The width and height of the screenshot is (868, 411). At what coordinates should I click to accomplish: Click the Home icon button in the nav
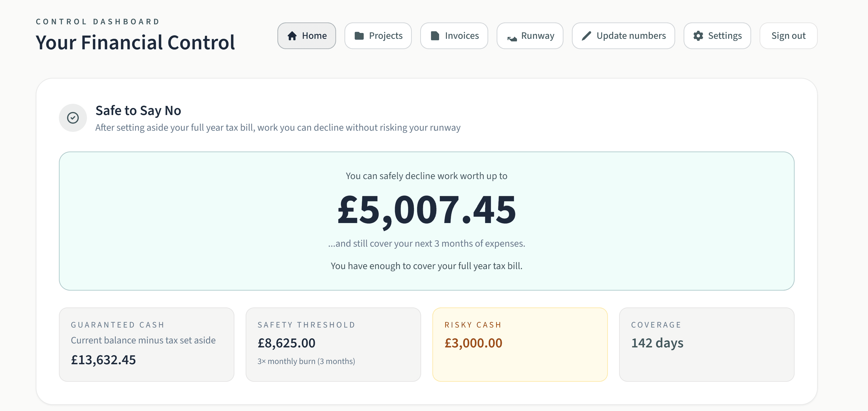[306, 36]
